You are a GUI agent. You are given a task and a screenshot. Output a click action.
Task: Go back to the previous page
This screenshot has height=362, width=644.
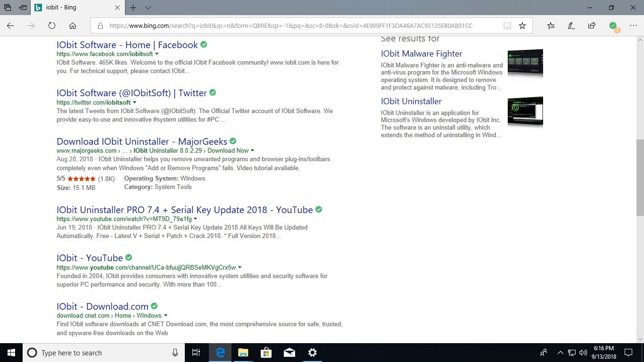(10, 26)
